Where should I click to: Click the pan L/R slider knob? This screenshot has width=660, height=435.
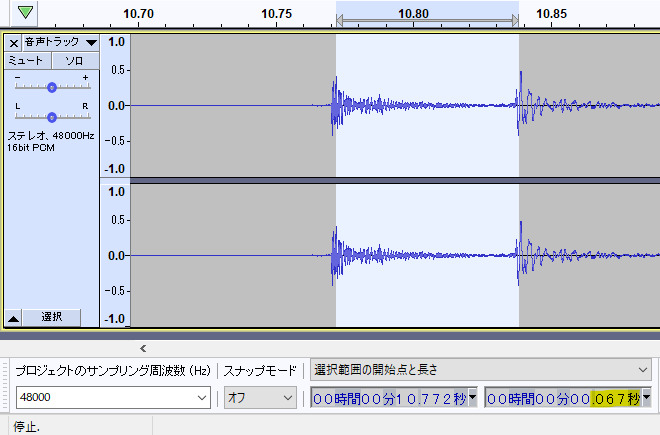click(51, 116)
